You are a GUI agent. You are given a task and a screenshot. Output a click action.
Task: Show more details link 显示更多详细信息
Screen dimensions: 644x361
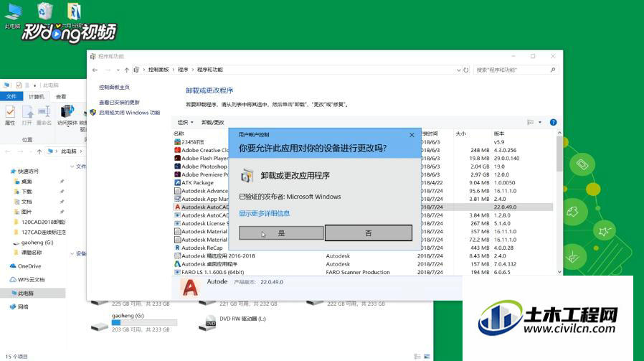pyautogui.click(x=265, y=213)
